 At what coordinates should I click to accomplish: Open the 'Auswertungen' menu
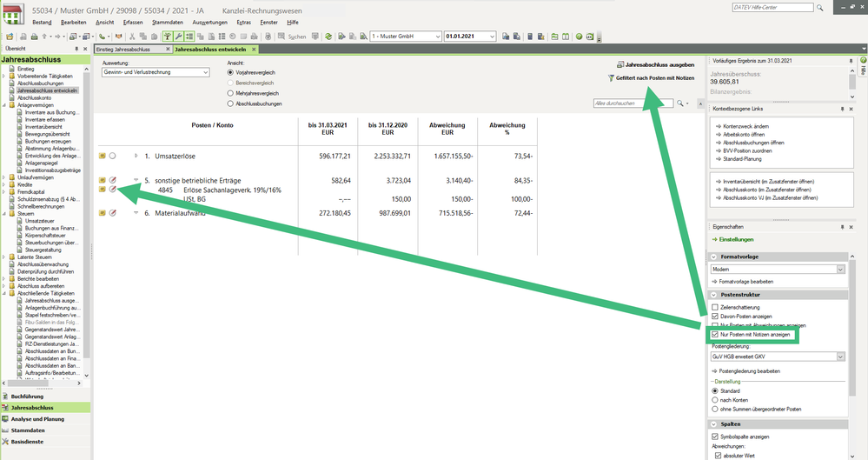209,21
